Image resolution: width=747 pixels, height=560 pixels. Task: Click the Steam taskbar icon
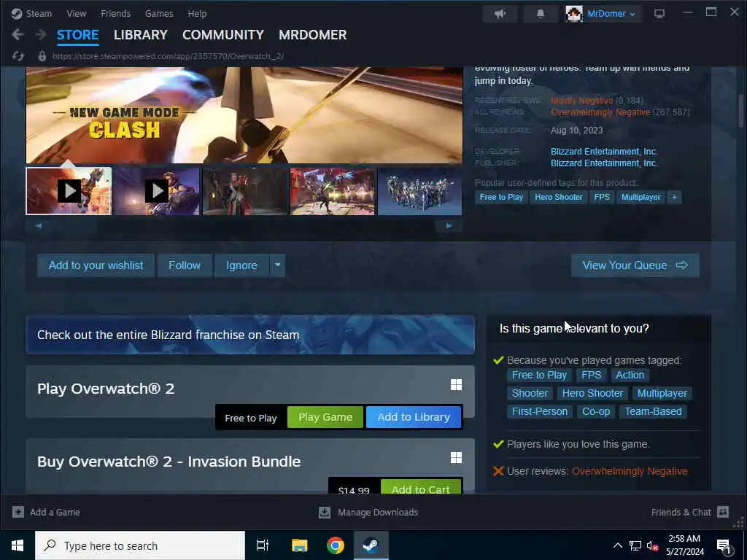[x=371, y=545]
